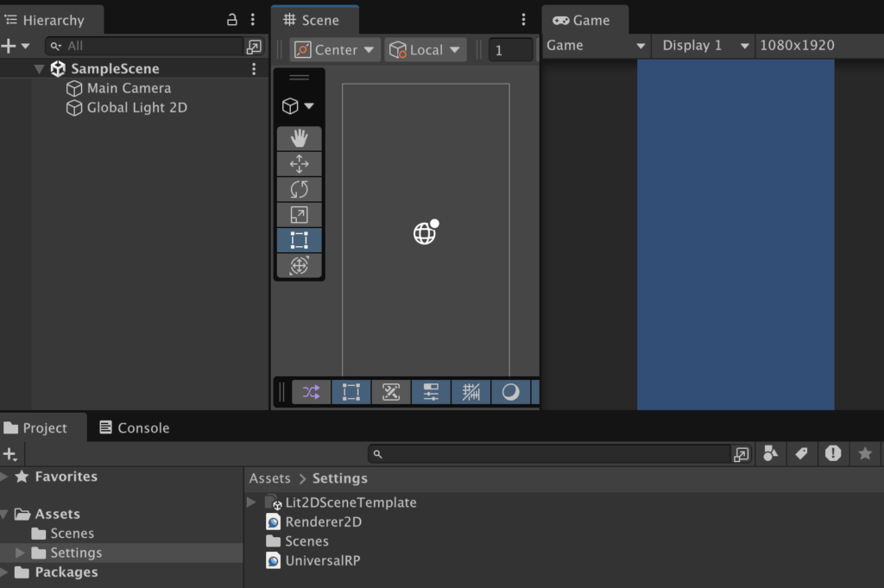Open the Renderer2D asset
This screenshot has height=588, width=884.
[x=323, y=522]
